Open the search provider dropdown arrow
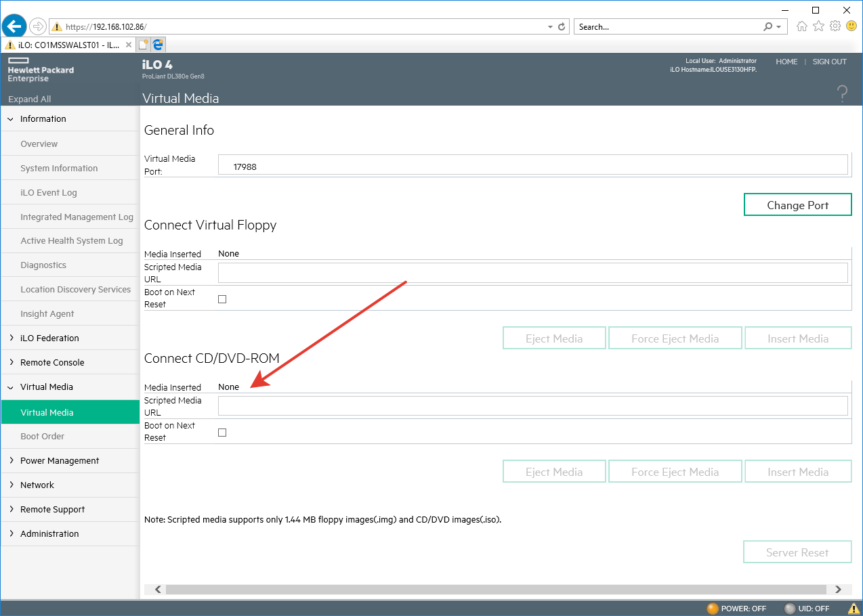 coord(779,27)
